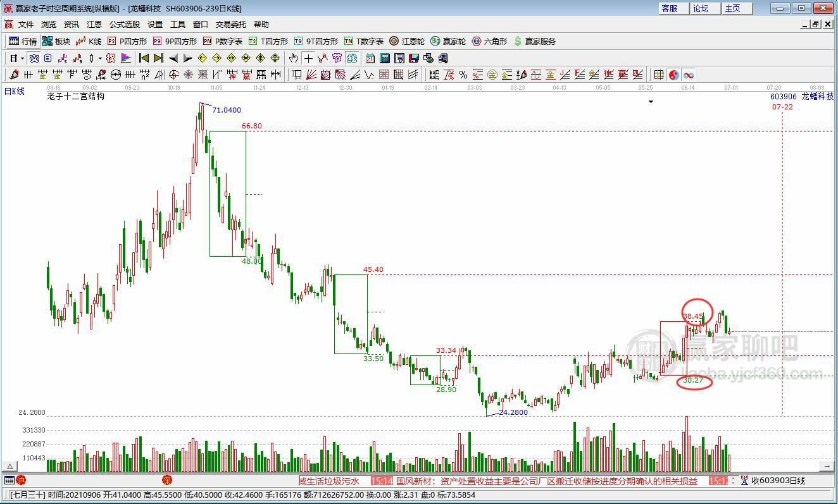Viewport: 838px width, 504px height.
Task: Open the 资讯 menu
Action: (x=72, y=25)
